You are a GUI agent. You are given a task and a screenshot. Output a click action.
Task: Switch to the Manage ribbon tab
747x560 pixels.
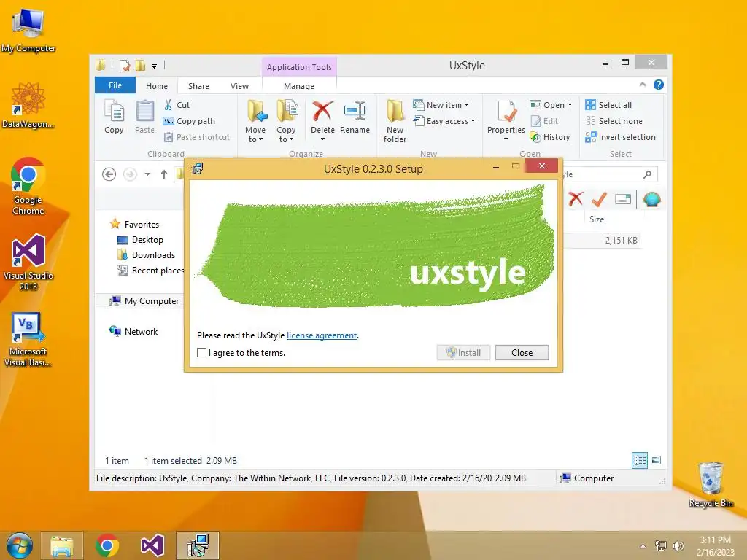click(x=299, y=86)
